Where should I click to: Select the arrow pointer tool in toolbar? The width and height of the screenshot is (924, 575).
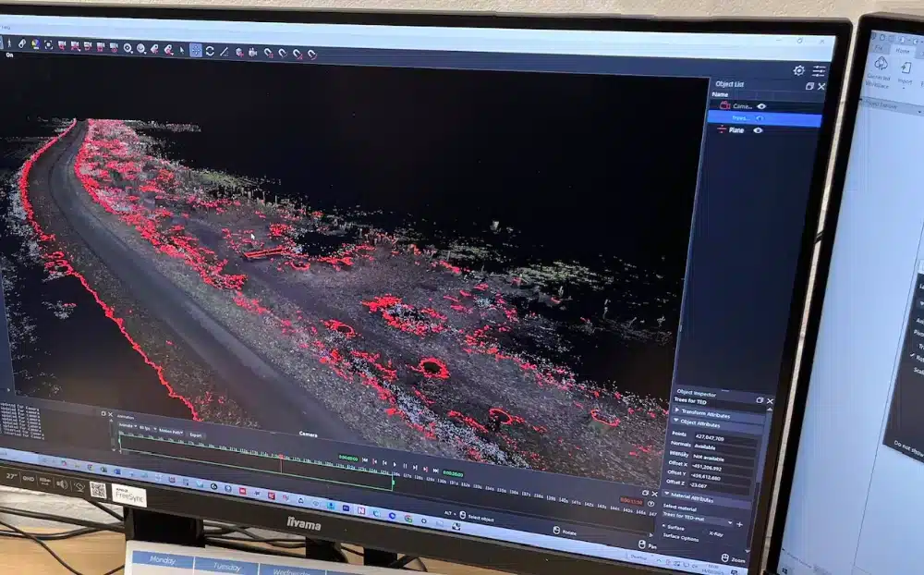181,50
